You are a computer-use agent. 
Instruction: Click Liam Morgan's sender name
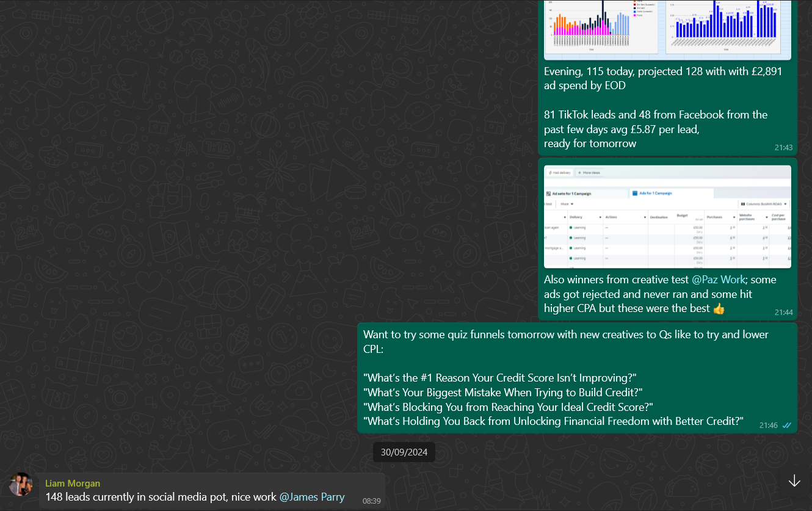point(73,484)
